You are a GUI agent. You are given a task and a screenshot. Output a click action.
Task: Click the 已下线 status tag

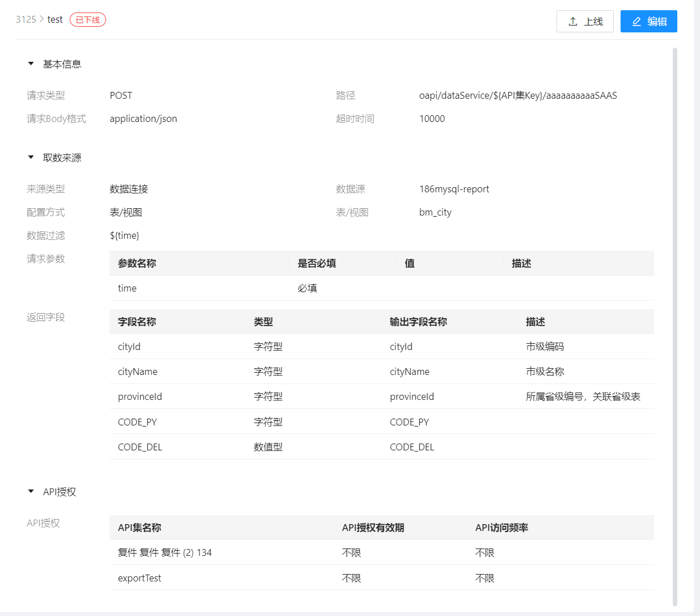88,20
